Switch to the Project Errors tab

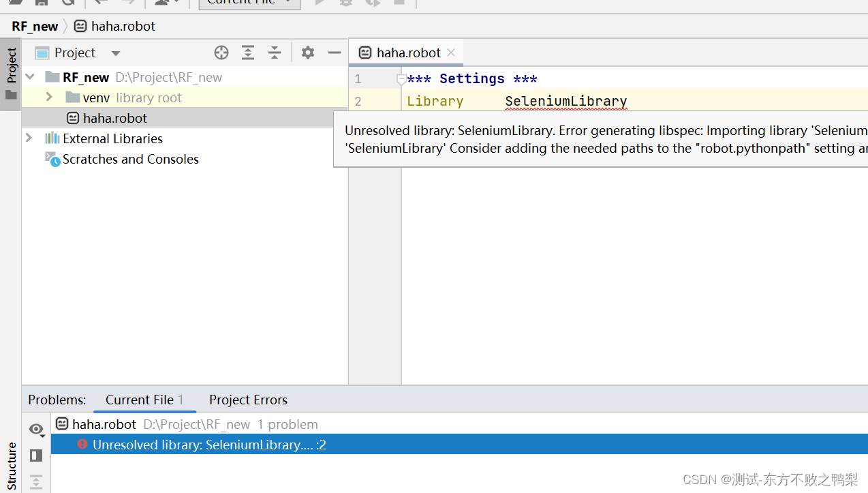(x=247, y=400)
